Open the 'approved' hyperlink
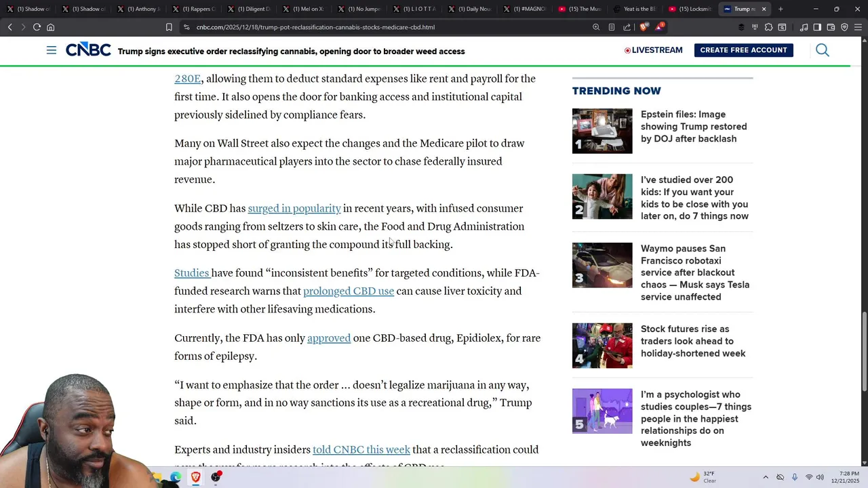 click(x=329, y=338)
